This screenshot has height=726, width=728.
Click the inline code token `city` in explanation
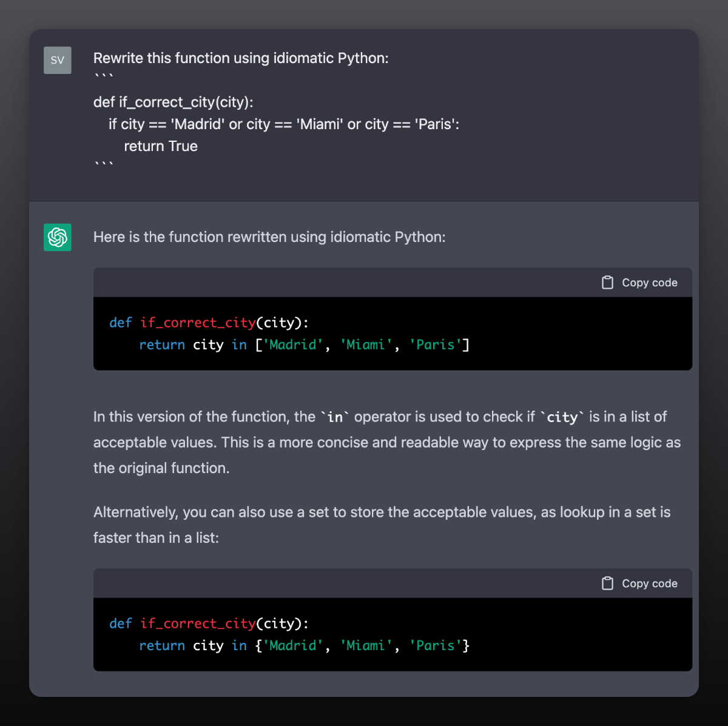click(561, 417)
